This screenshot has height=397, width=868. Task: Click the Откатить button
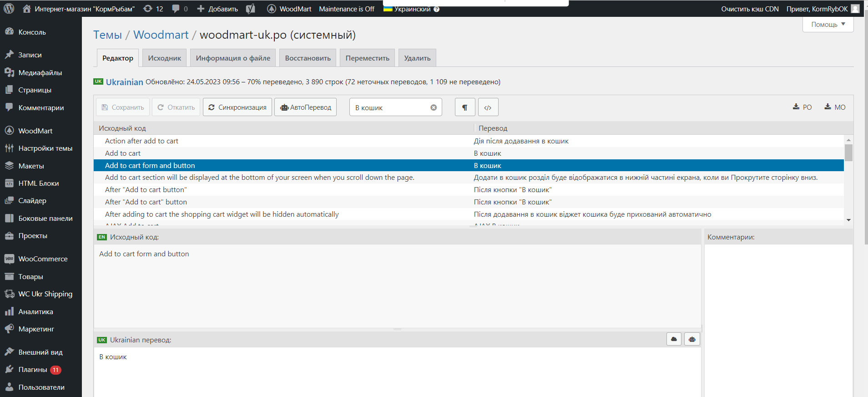176,107
